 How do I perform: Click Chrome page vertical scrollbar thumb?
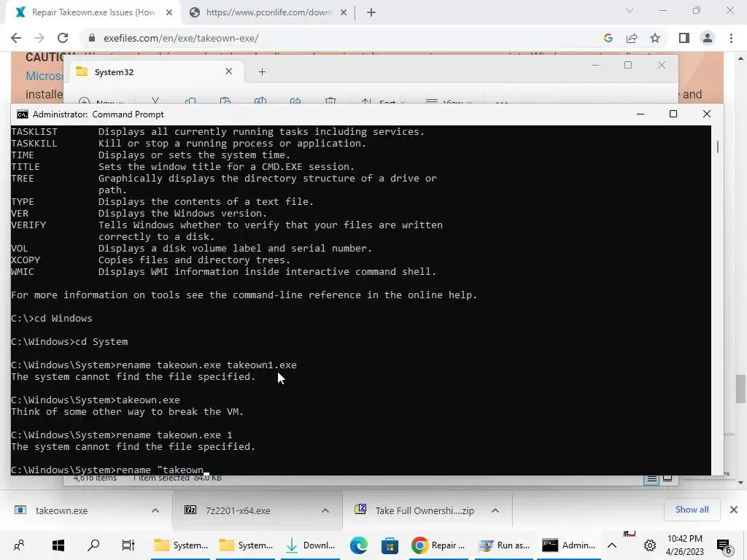pos(740,389)
